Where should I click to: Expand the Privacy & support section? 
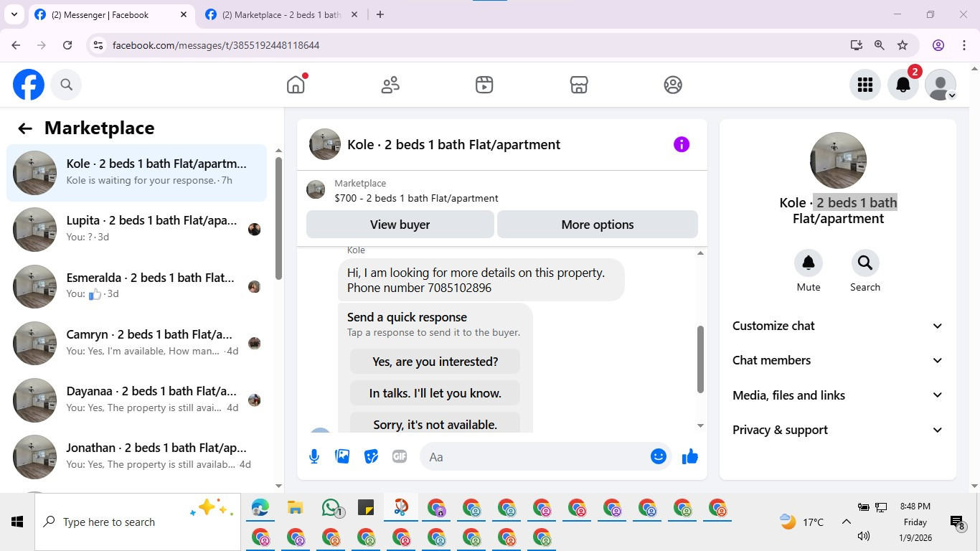[838, 430]
